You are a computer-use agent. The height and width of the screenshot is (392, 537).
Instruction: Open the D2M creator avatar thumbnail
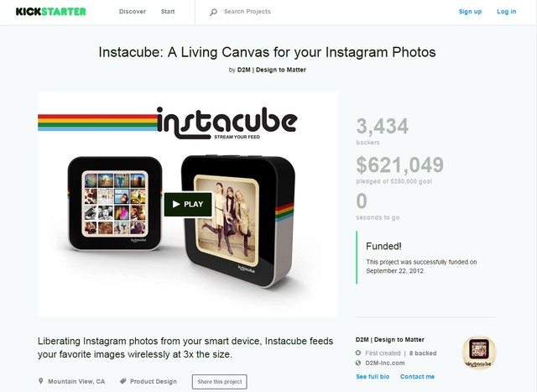click(x=479, y=353)
